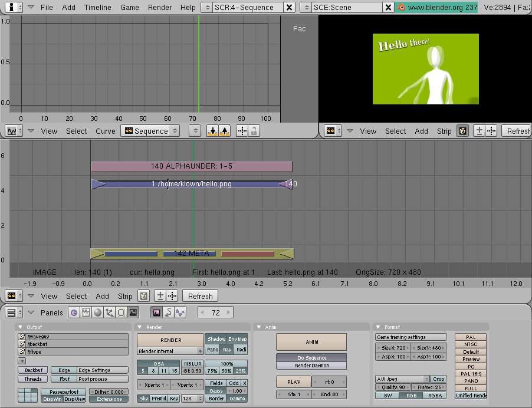This screenshot has height=408, width=532.
Task: Select the Editing context square icon
Action: (x=121, y=312)
